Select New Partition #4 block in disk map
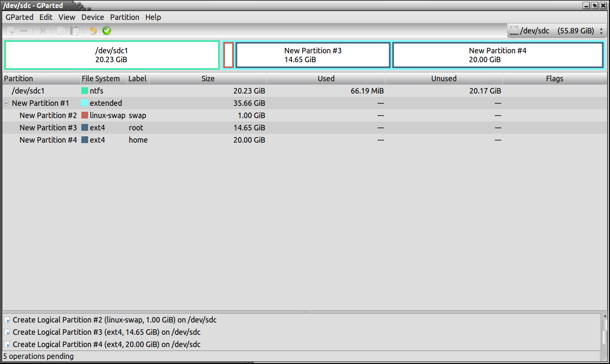610x364 pixels. (x=498, y=55)
